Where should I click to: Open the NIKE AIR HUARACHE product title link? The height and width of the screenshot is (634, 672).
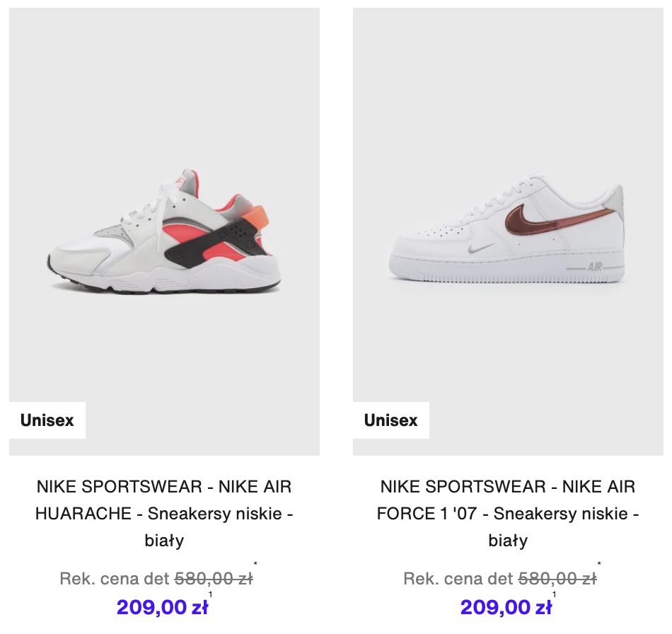[164, 513]
